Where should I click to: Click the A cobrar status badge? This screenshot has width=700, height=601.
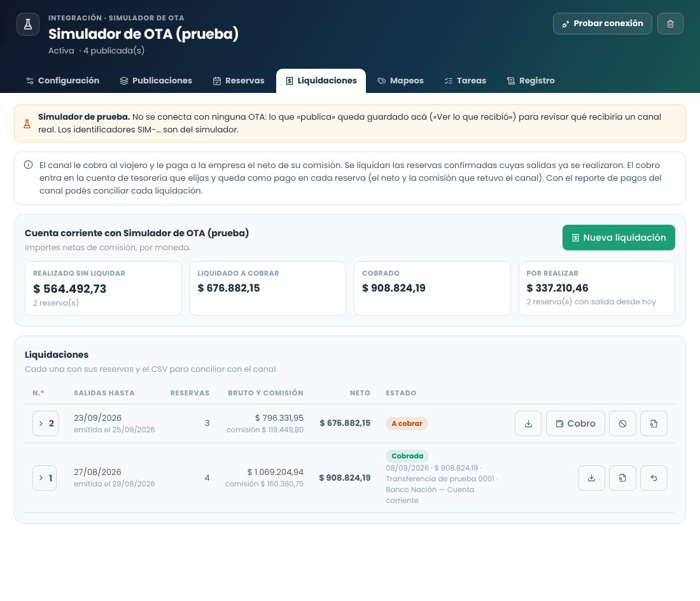(x=407, y=423)
